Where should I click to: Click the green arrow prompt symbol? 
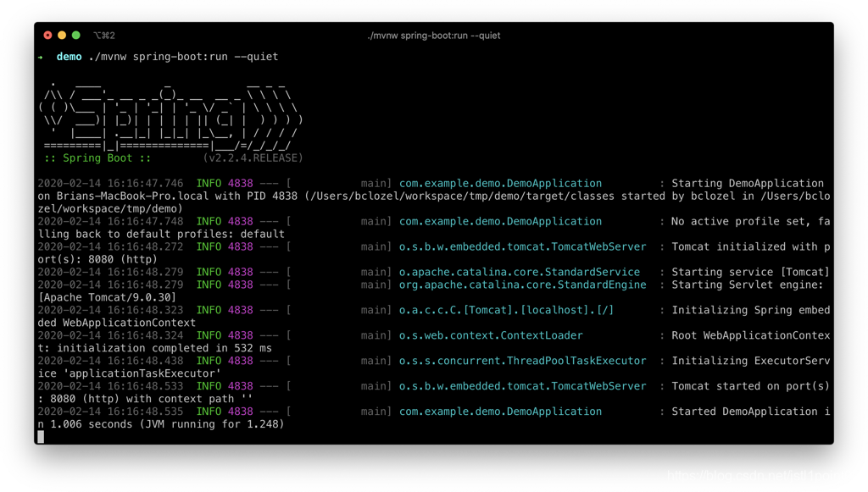point(41,57)
